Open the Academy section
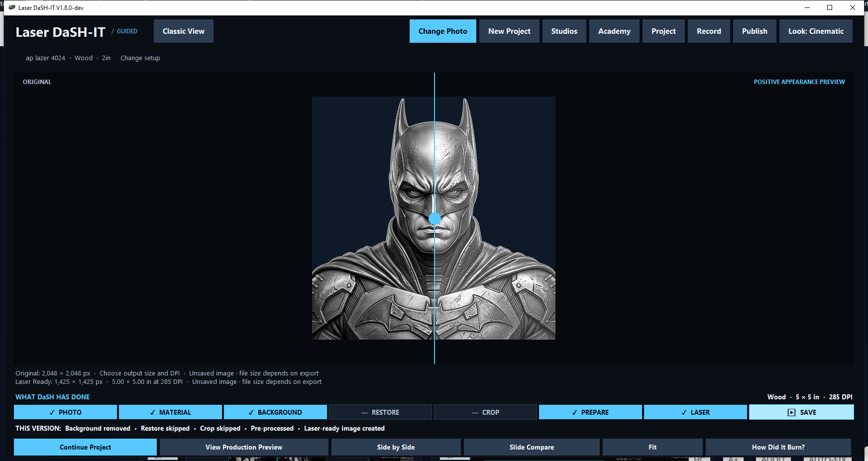 [x=614, y=31]
